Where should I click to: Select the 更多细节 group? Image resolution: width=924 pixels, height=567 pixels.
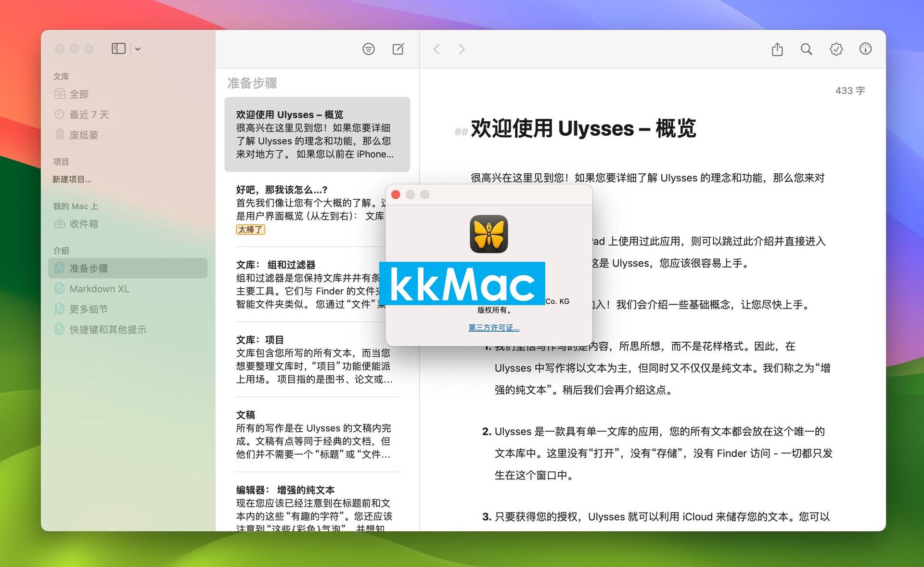pos(128,309)
